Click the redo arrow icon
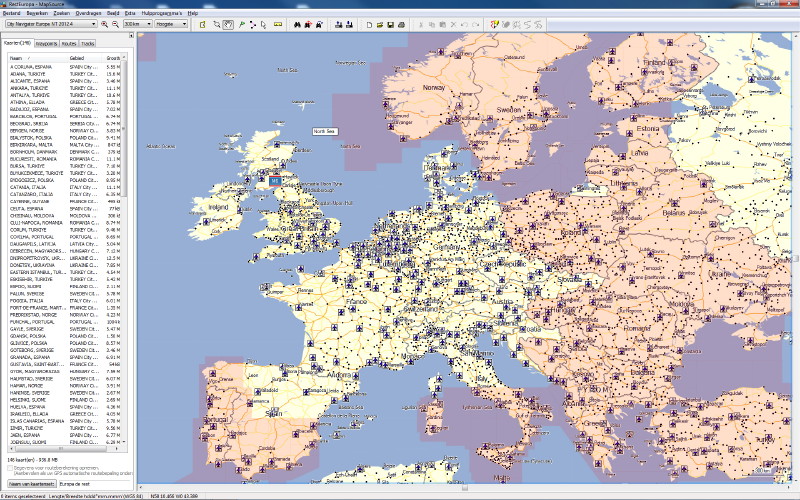Image resolution: width=800 pixels, height=500 pixels. pos(475,24)
